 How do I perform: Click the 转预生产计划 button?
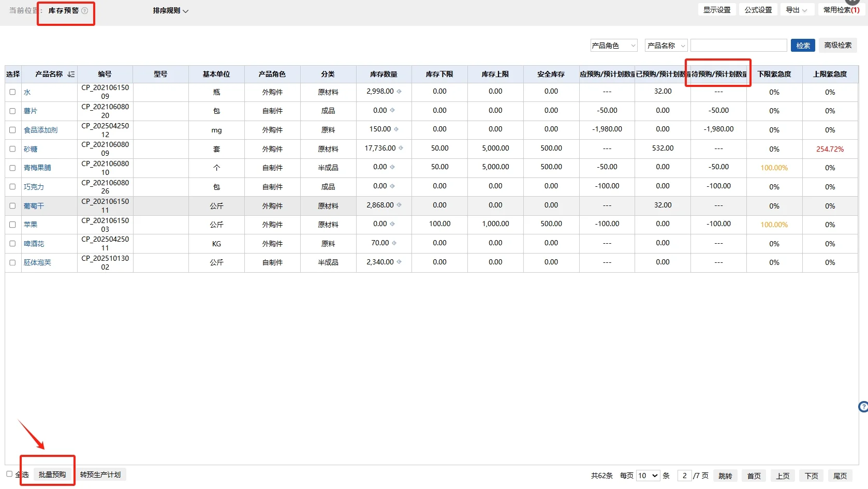(x=100, y=475)
